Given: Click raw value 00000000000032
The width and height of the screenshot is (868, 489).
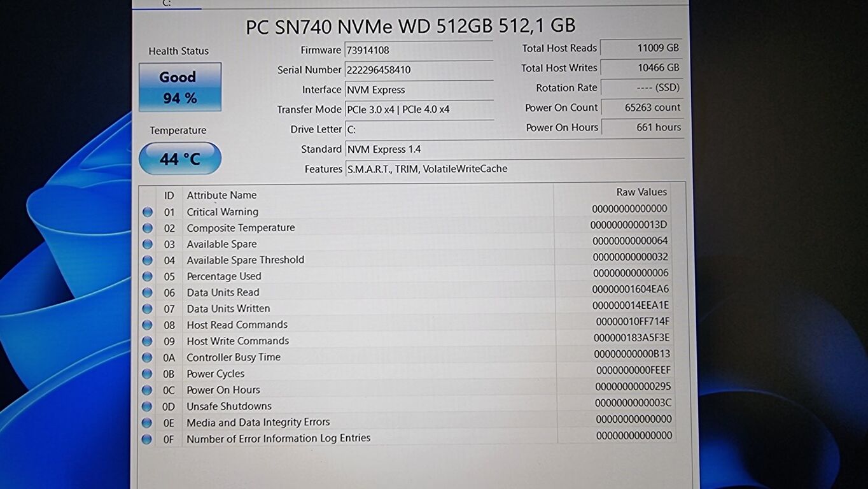Looking at the screenshot, I should 630,257.
